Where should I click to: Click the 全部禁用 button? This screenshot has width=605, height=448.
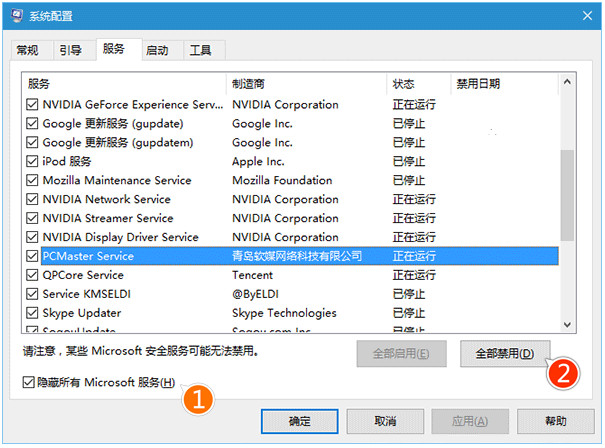click(x=503, y=353)
